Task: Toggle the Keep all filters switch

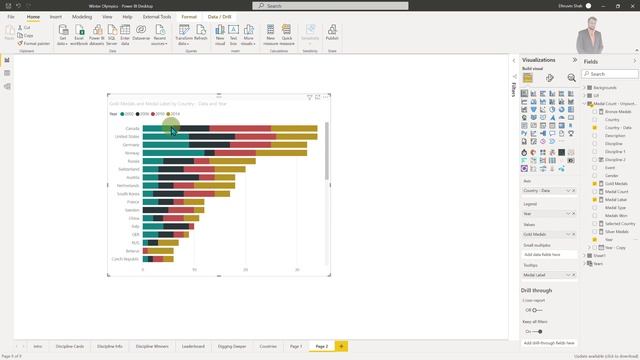Action: [x=537, y=331]
